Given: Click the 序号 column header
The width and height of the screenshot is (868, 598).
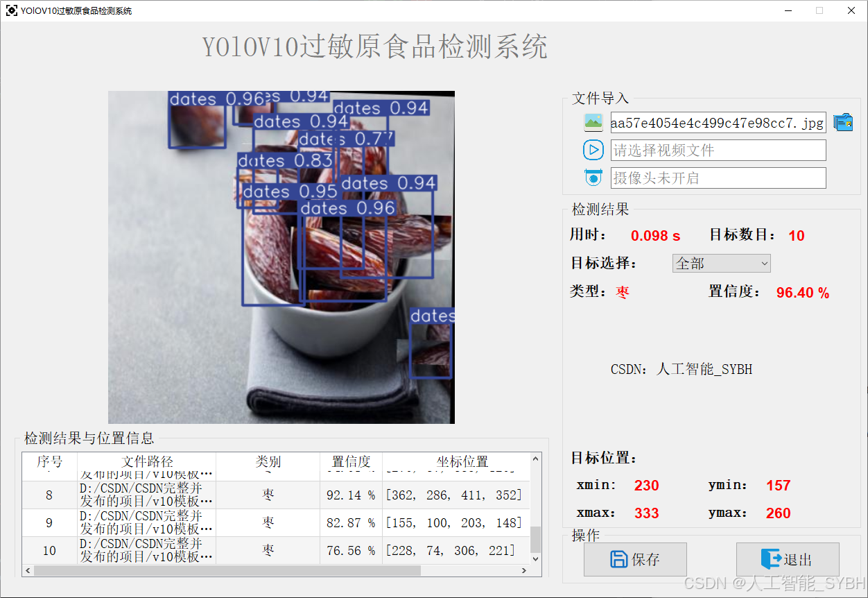Looking at the screenshot, I should [50, 461].
